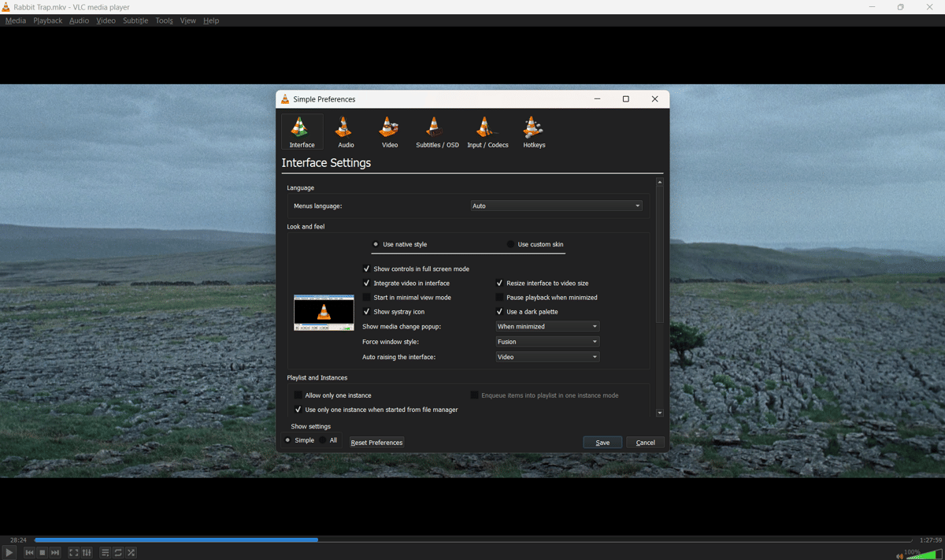Click Save button in preferences
The width and height of the screenshot is (945, 560).
point(602,443)
